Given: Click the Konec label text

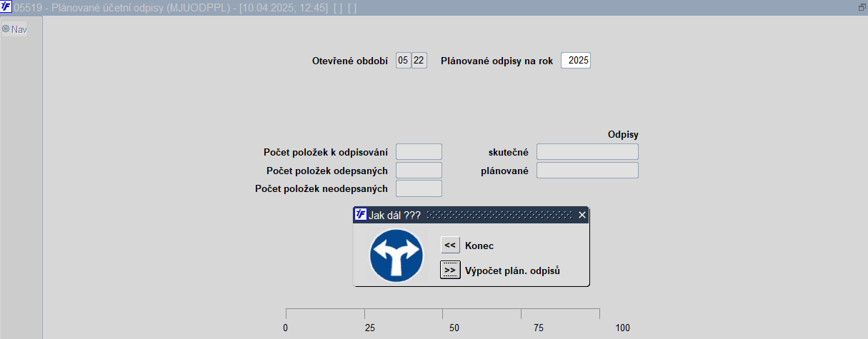Looking at the screenshot, I should [x=479, y=246].
